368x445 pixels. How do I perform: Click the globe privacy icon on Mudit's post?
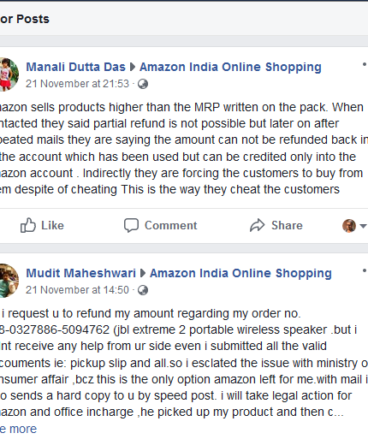click(x=143, y=290)
